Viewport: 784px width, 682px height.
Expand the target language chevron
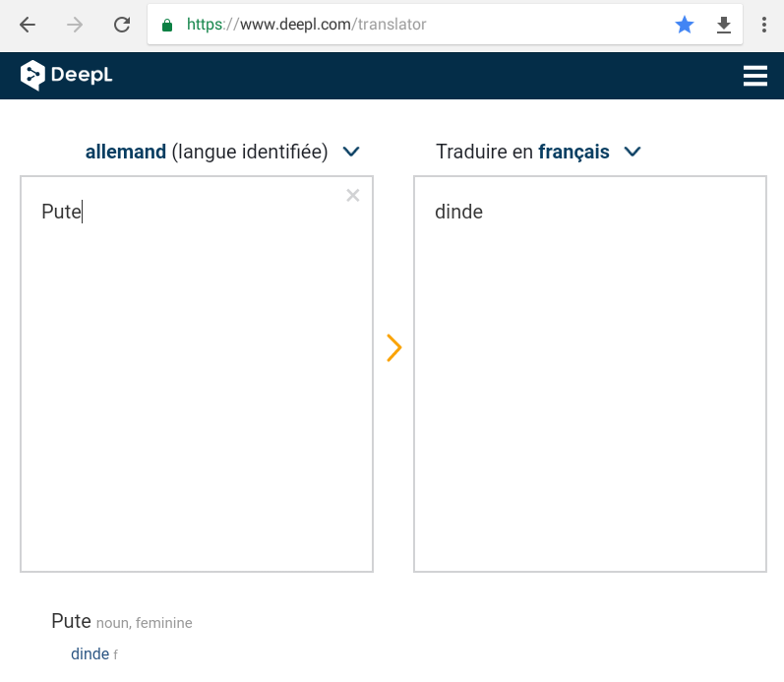(x=633, y=152)
